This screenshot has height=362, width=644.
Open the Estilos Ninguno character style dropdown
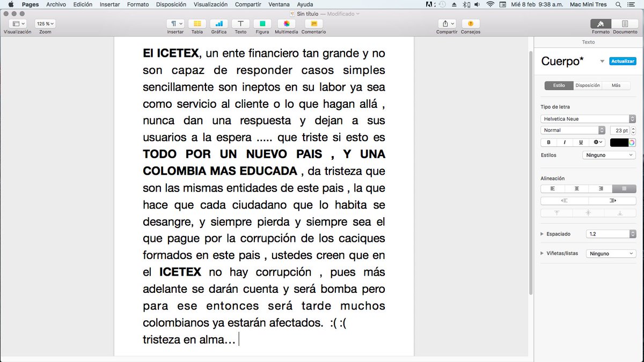(609, 155)
